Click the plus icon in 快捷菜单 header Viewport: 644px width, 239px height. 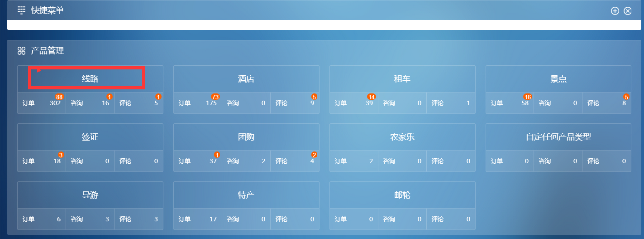click(615, 11)
